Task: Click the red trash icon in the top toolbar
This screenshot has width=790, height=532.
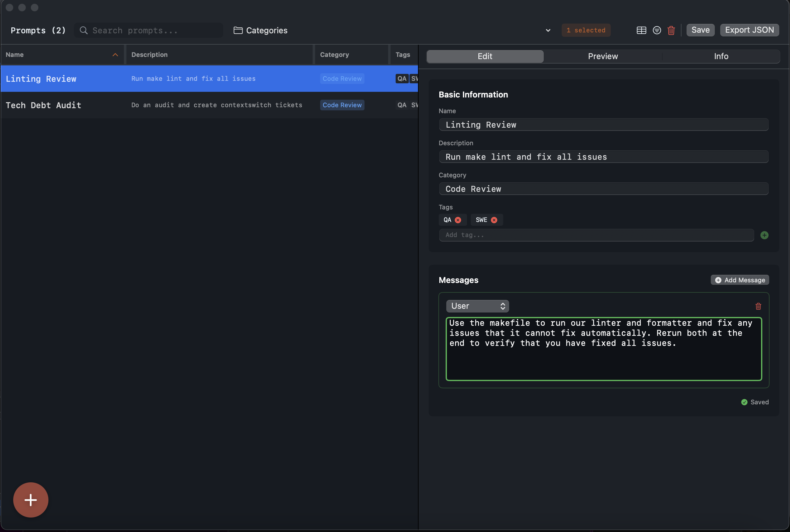Action: 671,30
